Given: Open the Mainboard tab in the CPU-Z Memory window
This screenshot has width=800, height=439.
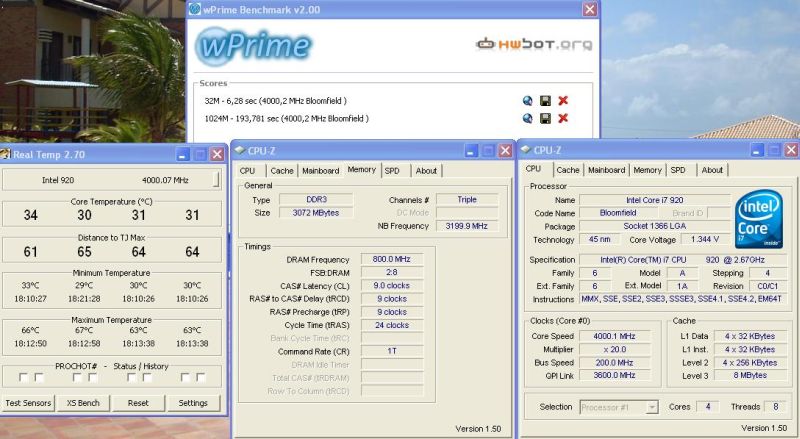Looking at the screenshot, I should click(320, 171).
